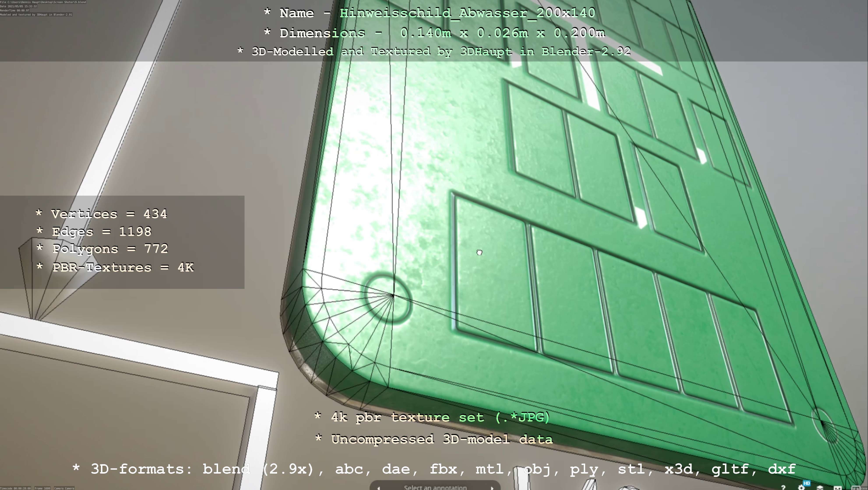Click the file path '9.blend' stamp

tap(43, 2)
